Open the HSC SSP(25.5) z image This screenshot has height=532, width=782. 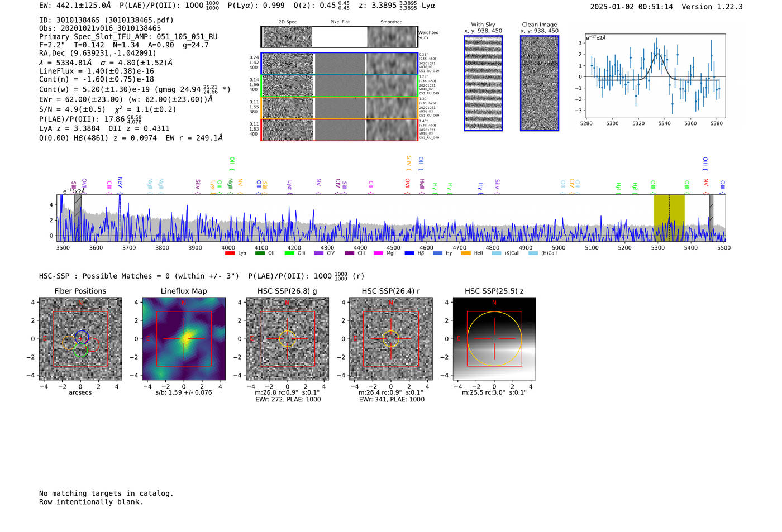click(494, 338)
